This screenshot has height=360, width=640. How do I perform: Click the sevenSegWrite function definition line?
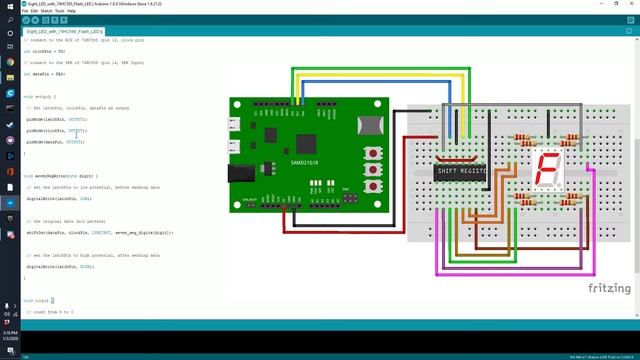coord(60,176)
